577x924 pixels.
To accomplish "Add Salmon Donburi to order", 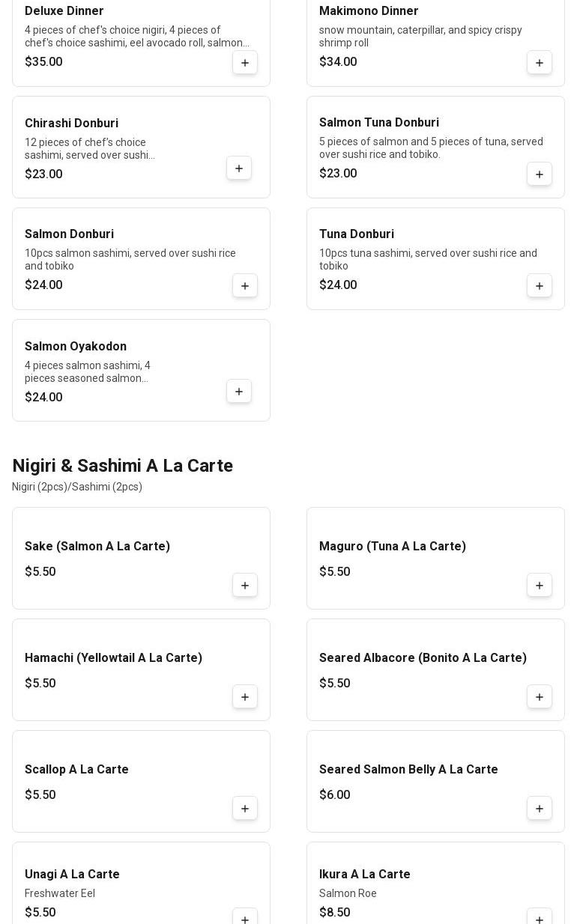I will (245, 286).
